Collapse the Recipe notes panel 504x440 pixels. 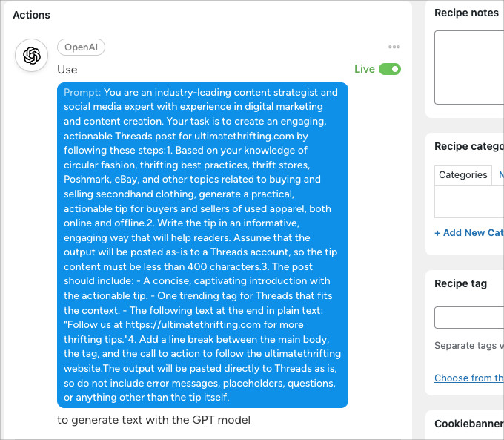point(466,13)
